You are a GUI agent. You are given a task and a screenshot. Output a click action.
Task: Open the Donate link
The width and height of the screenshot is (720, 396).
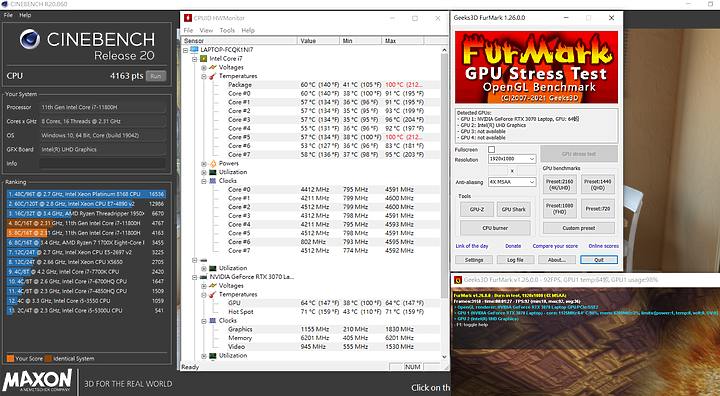pos(513,246)
